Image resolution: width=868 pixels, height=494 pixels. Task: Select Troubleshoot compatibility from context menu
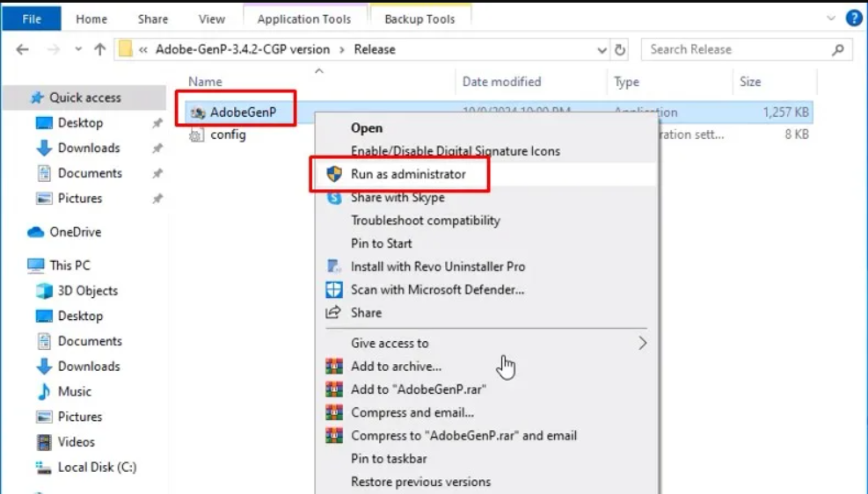425,221
